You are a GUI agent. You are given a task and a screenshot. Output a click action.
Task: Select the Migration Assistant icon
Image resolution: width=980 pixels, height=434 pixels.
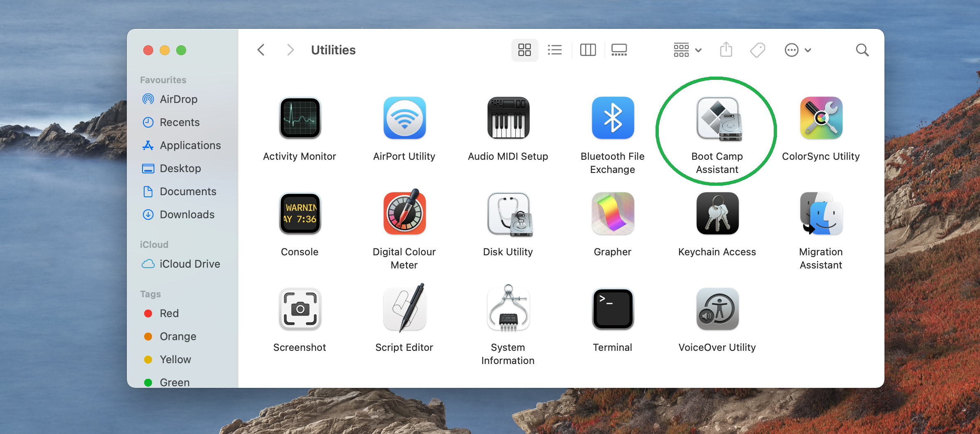click(821, 214)
